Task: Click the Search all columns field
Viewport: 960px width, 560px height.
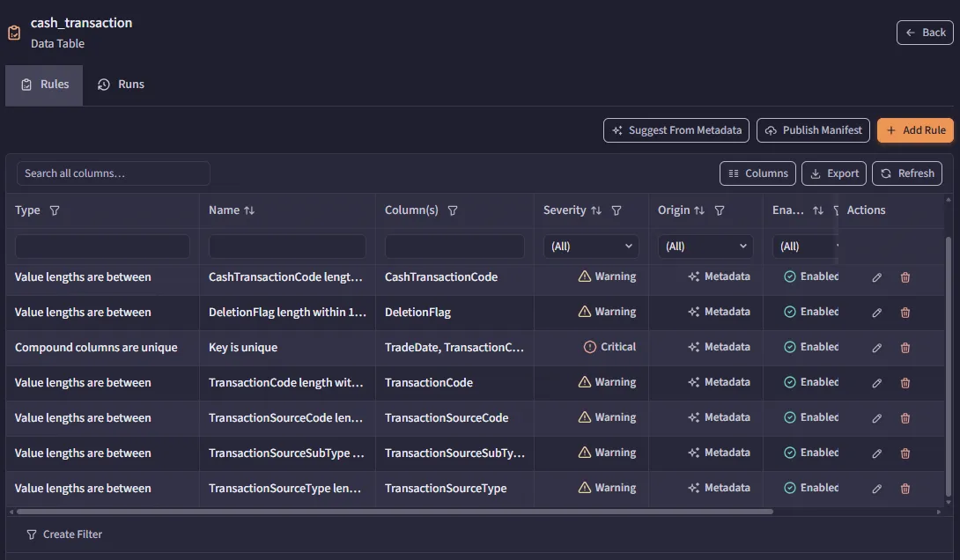Action: [114, 173]
